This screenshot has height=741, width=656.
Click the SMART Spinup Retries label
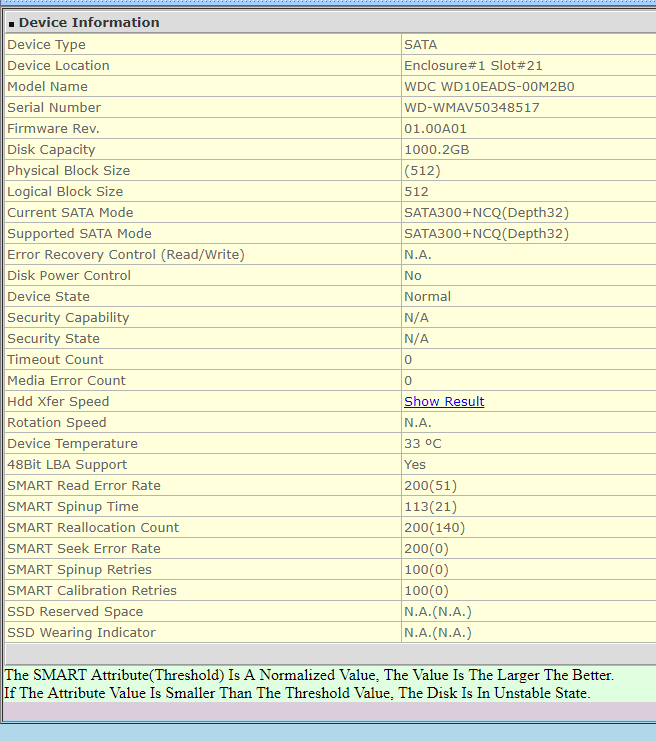tap(79, 569)
